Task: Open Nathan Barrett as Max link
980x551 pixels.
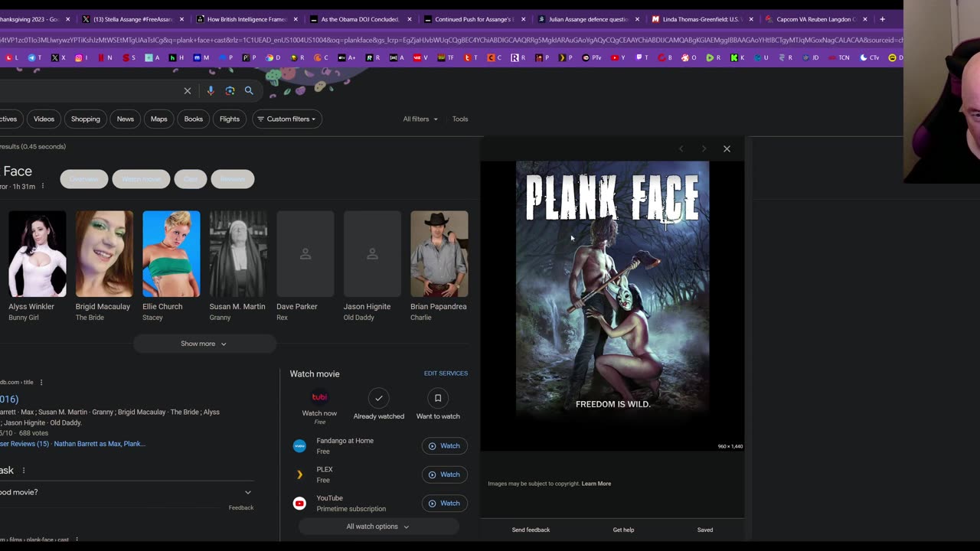Action: tap(100, 444)
